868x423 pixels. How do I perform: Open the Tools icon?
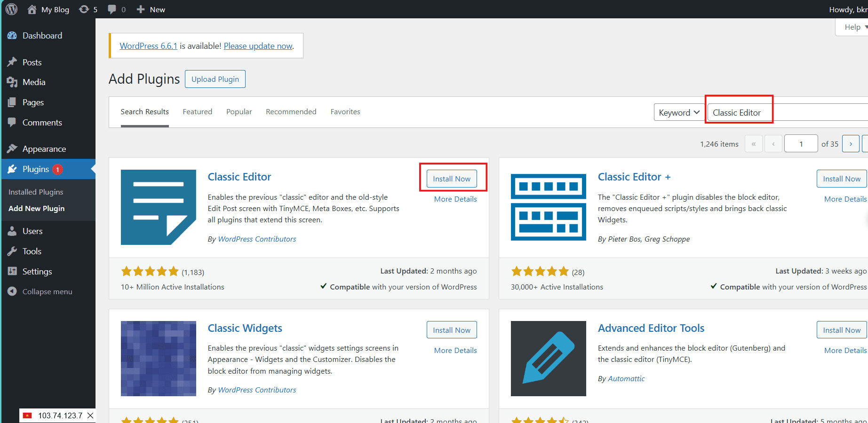pyautogui.click(x=12, y=251)
